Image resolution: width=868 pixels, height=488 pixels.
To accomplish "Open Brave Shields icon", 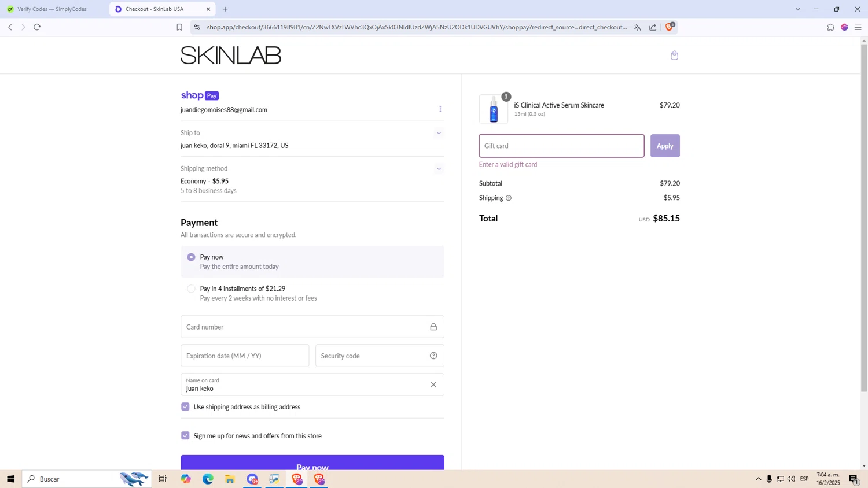I will coord(670,27).
